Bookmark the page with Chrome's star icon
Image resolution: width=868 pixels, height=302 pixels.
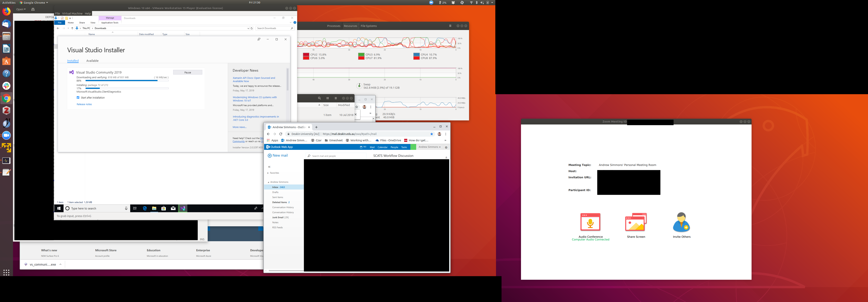[x=432, y=134]
